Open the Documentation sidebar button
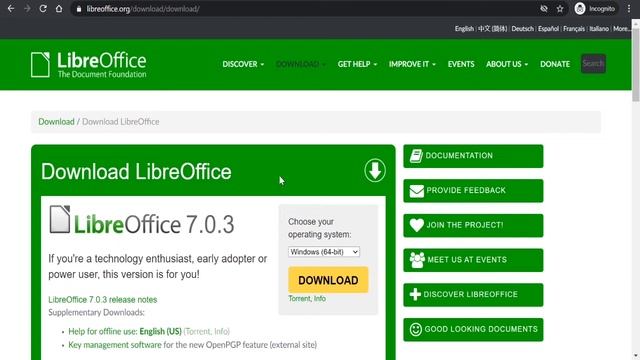This screenshot has width=640, height=360. tap(473, 156)
